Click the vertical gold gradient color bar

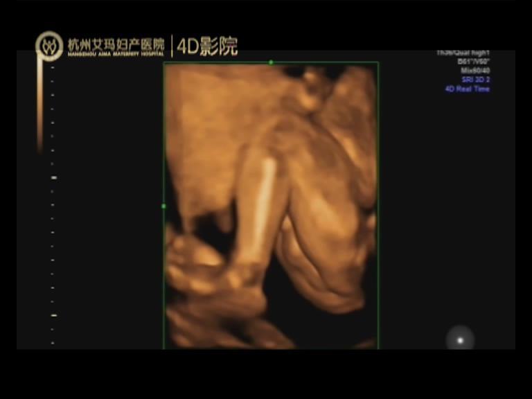coord(39,104)
